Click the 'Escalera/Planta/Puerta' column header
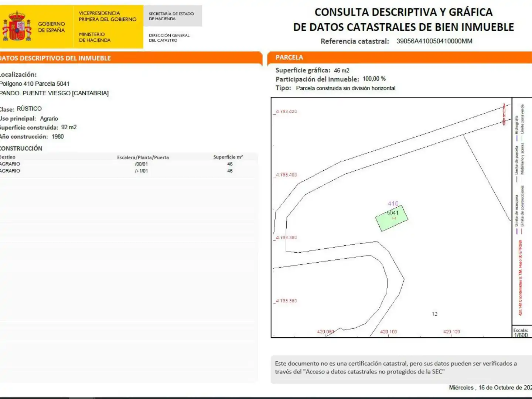Screen dimensions: 532x399 pyautogui.click(x=143, y=157)
